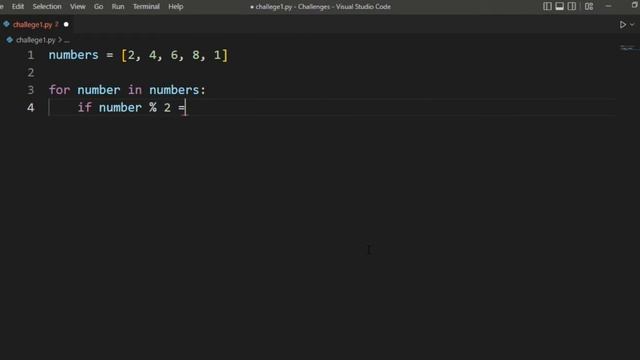The width and height of the screenshot is (640, 360).
Task: Click the 'for' keyword on line 3
Action: click(x=59, y=90)
